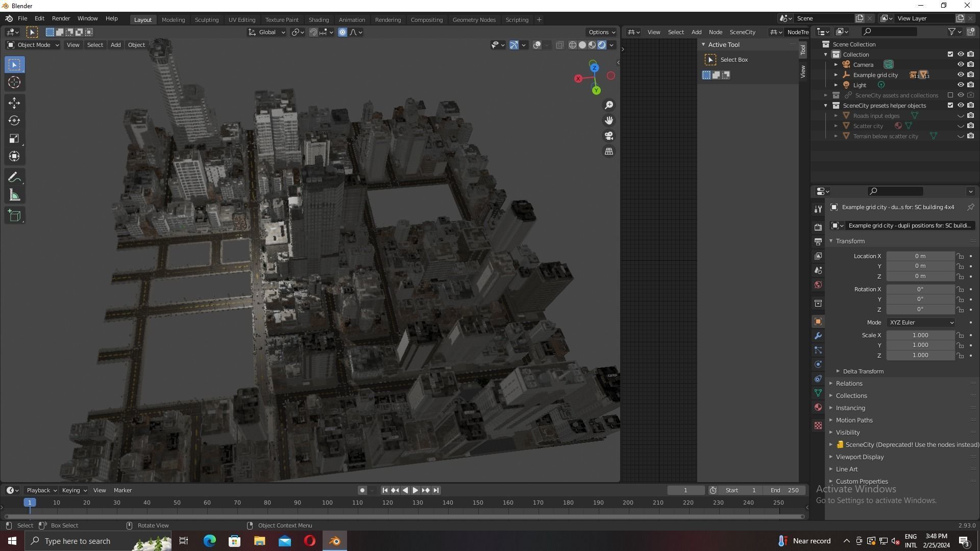Switch perspective/orthographic grid icon
Image resolution: width=980 pixels, height=551 pixels.
[609, 152]
